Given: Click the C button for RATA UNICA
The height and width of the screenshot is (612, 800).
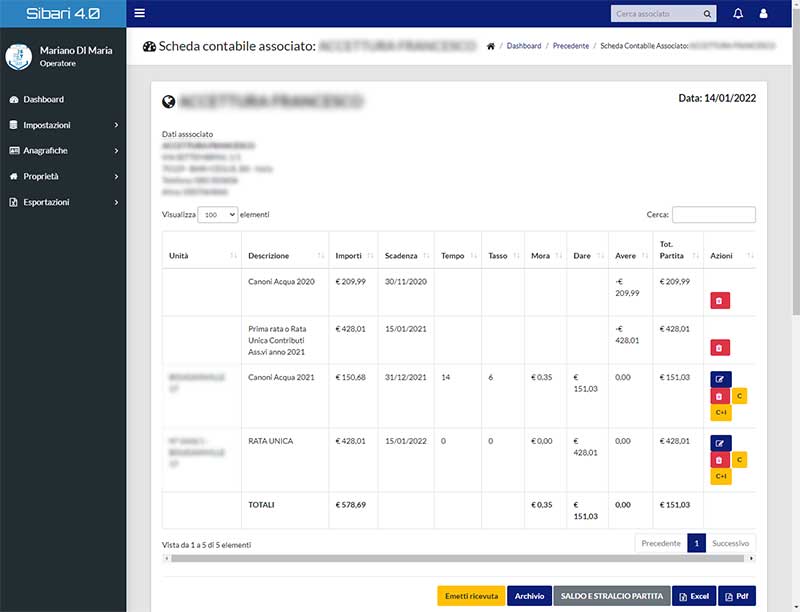Looking at the screenshot, I should tap(739, 460).
